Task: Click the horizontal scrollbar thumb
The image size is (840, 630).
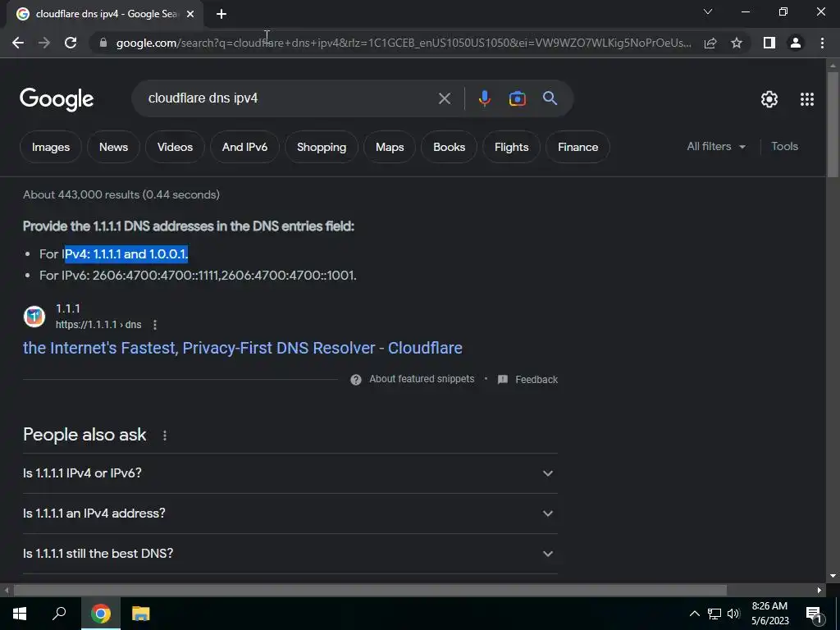Action: 370,591
